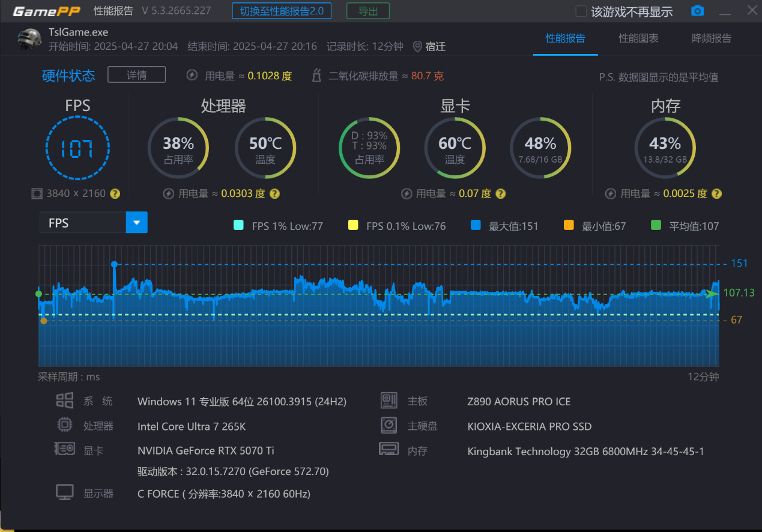The width and height of the screenshot is (762, 532).
Task: Click the C FORCE display resolution text
Action: [224, 494]
